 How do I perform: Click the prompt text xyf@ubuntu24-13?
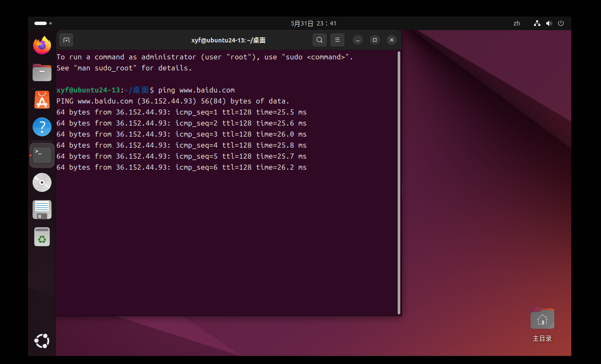(88, 90)
